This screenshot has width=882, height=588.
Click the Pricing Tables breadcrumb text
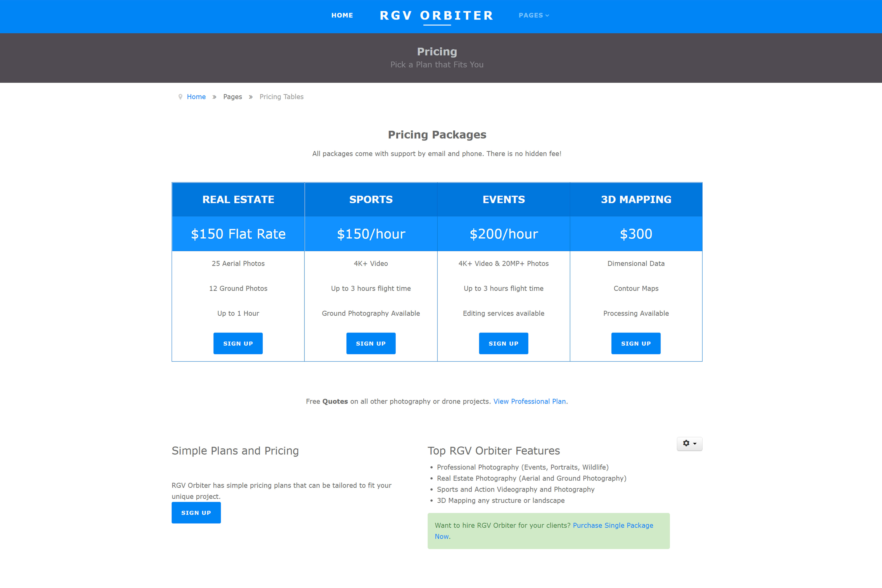point(282,97)
